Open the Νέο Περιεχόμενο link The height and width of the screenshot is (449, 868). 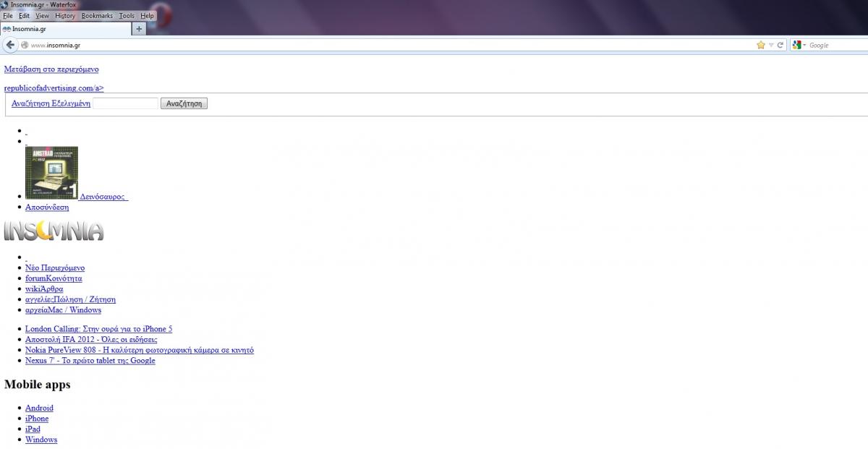(55, 268)
